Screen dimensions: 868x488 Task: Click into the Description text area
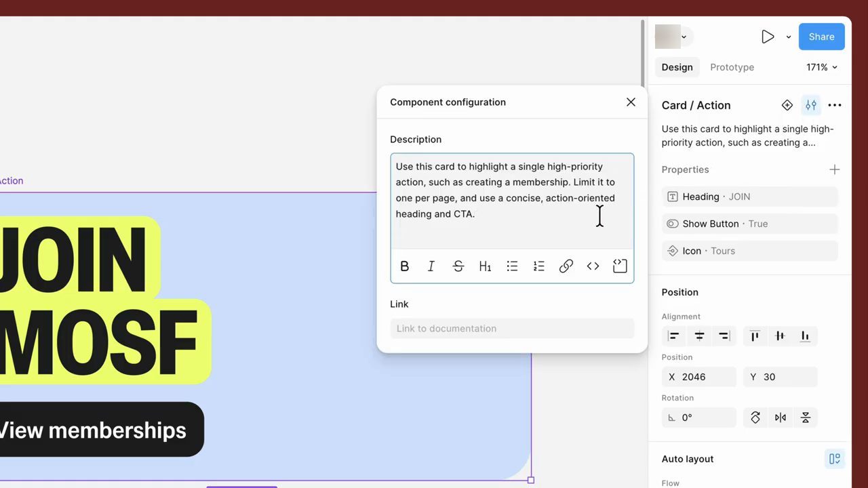coord(512,201)
